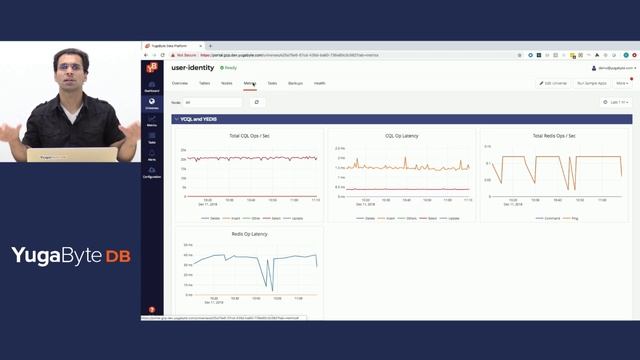Screen dimensions: 640x360
Task: Collapse the YCQL and YEDIS section
Action: click(x=177, y=119)
